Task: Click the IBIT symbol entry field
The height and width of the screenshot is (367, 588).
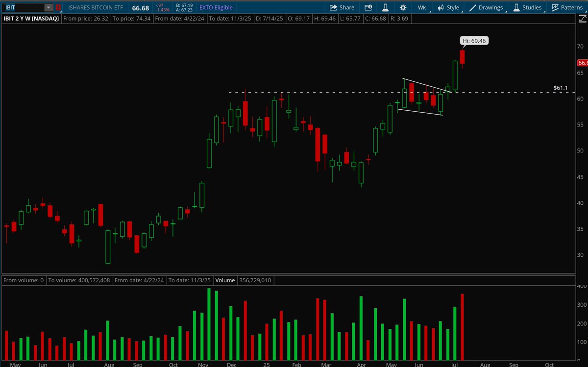Action: 24,7
